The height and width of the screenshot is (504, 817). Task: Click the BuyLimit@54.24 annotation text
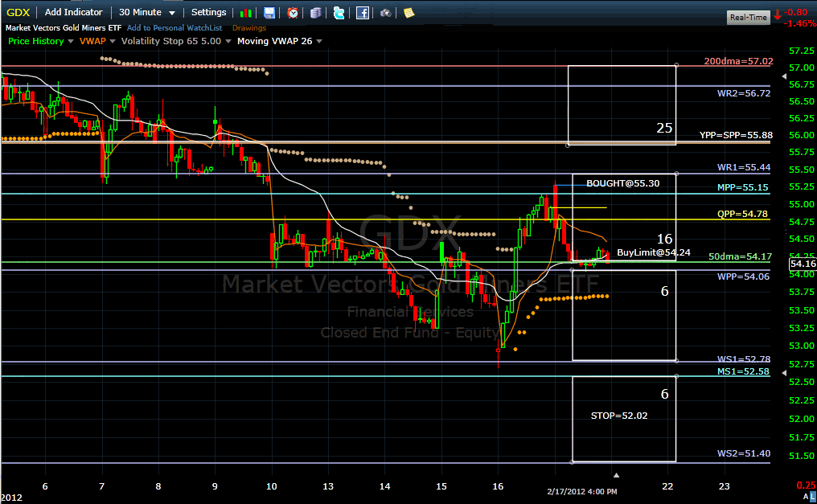(654, 252)
